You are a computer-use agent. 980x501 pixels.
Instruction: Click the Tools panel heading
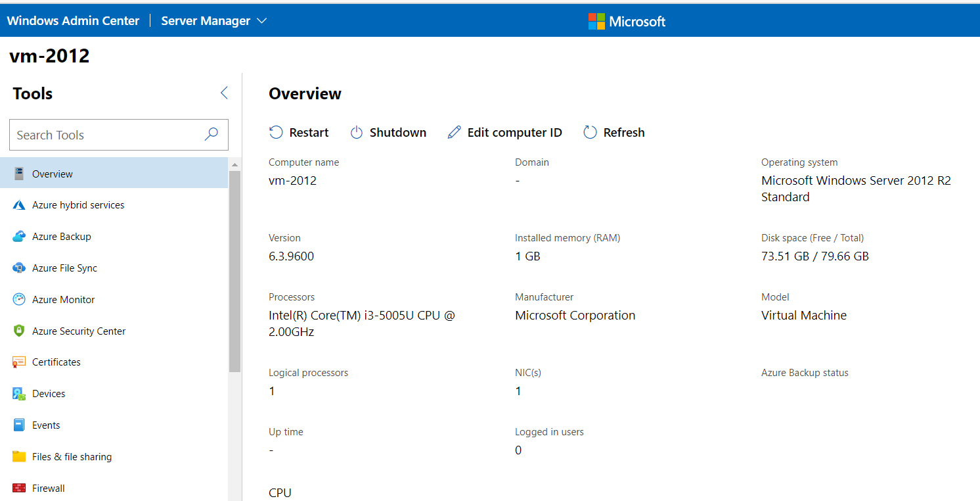(33, 94)
